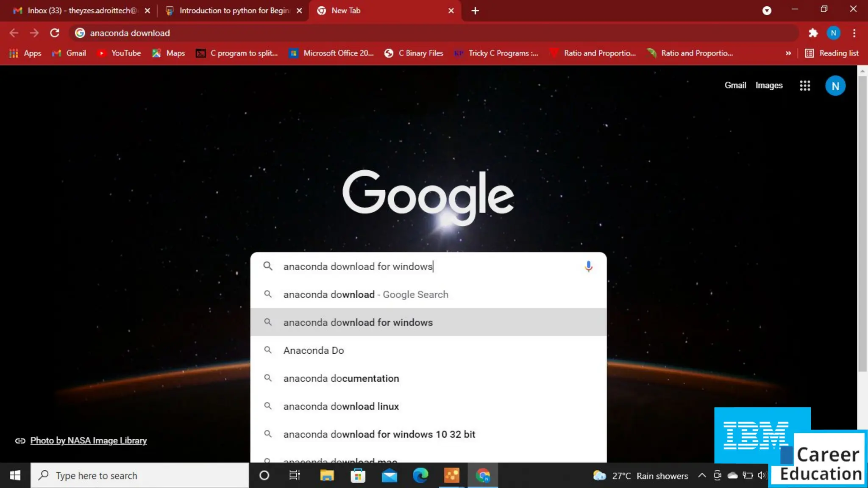Click the Gmail link on Google page
The image size is (868, 488).
pyautogui.click(x=735, y=85)
